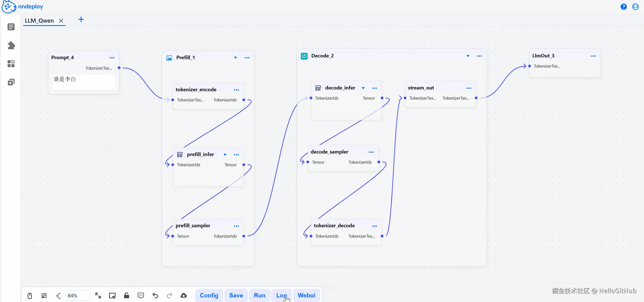
Task: Toggle the canvas lock icon
Action: 127,295
